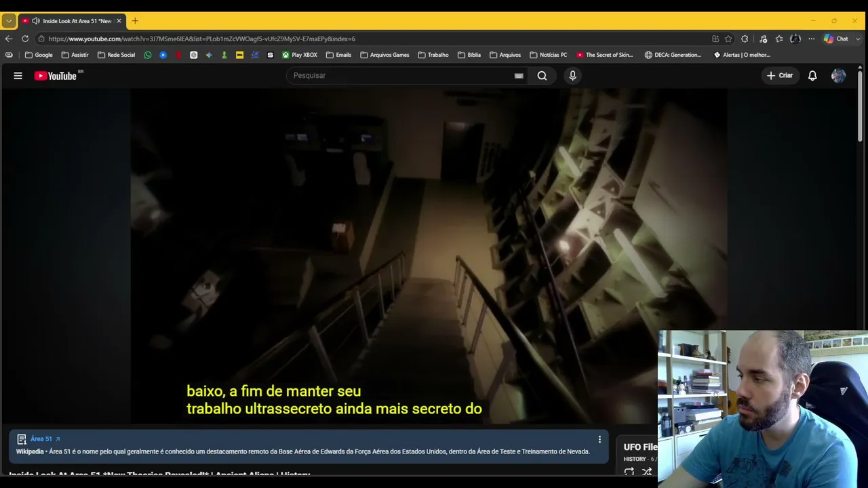868x488 pixels.
Task: Open the green chess pawn bookmark
Action: 224,55
